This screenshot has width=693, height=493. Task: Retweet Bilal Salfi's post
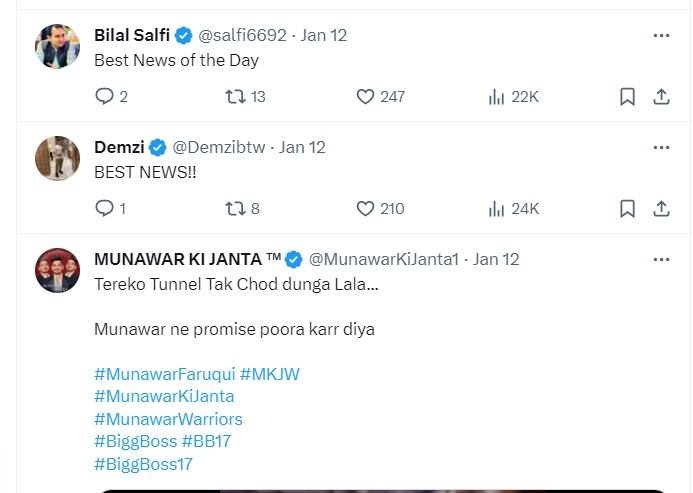pyautogui.click(x=235, y=97)
